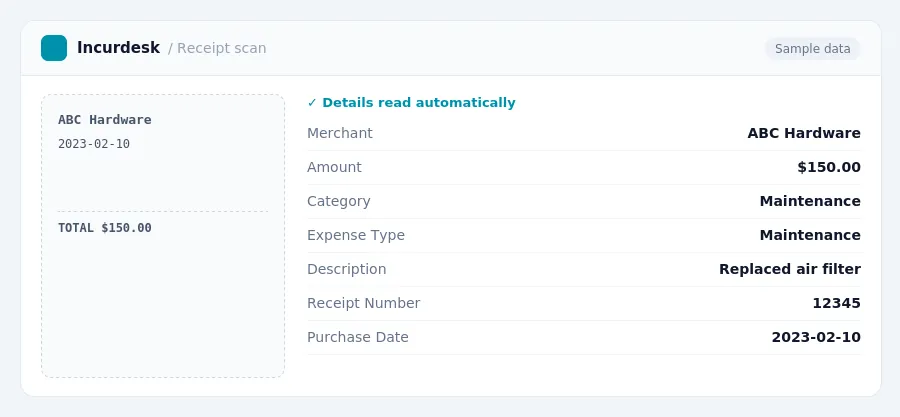Select the 2023-02-10 purchase date value
This screenshot has height=417, width=900.
(x=816, y=337)
